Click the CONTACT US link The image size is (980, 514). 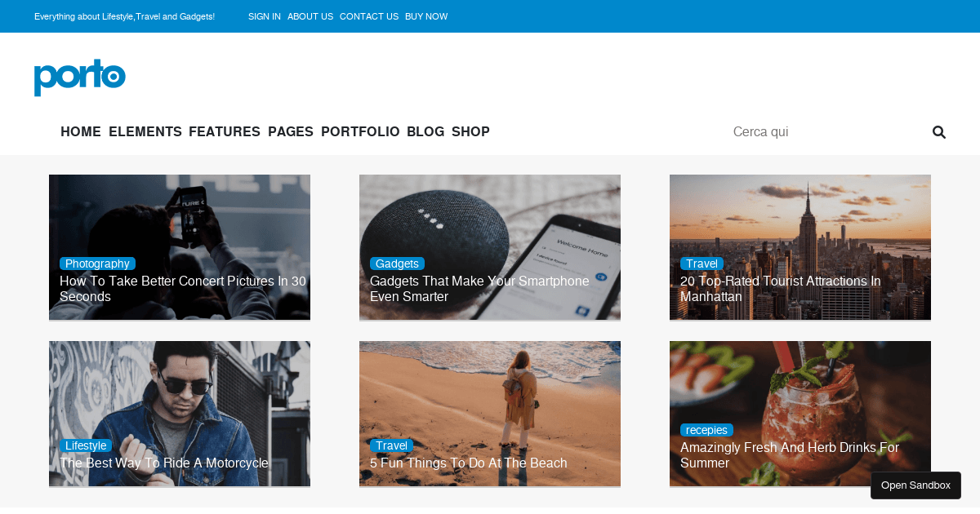369,16
